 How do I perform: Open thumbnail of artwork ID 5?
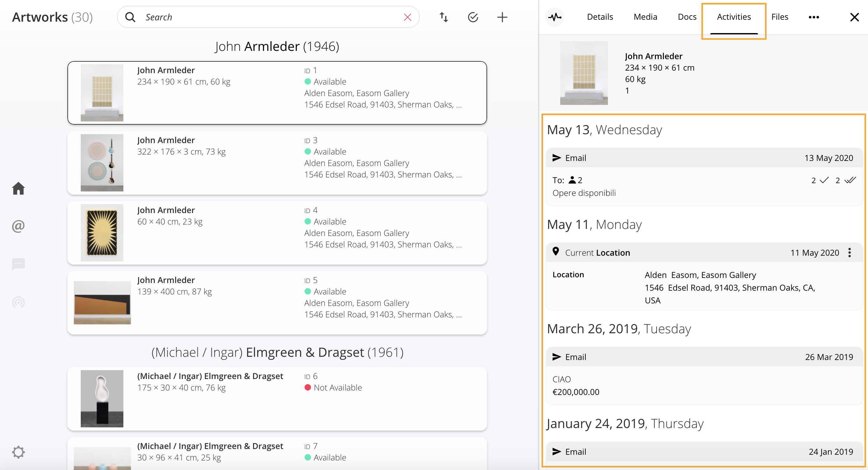tap(102, 302)
